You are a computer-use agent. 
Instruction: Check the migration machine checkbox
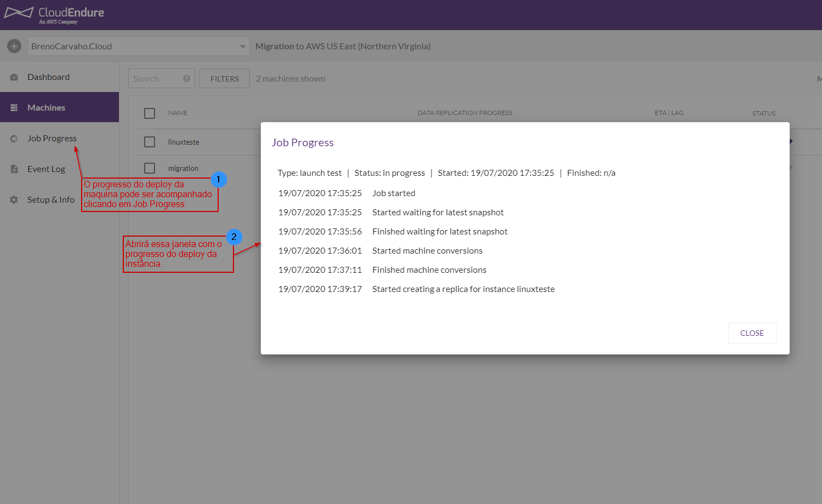(x=150, y=168)
